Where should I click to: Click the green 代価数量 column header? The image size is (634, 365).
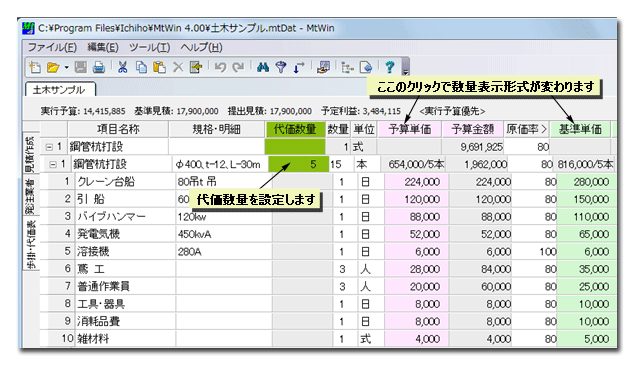pyautogui.click(x=295, y=129)
